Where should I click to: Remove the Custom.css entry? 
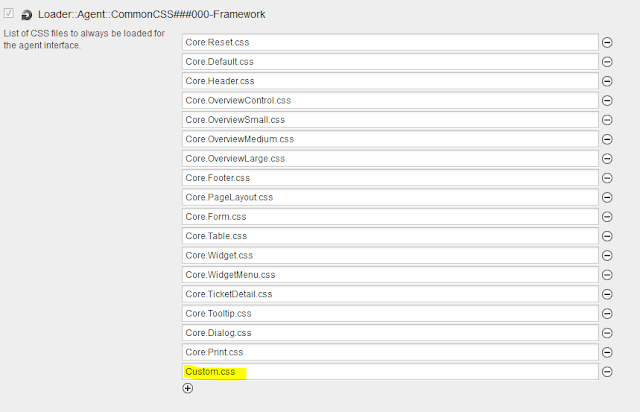(607, 372)
